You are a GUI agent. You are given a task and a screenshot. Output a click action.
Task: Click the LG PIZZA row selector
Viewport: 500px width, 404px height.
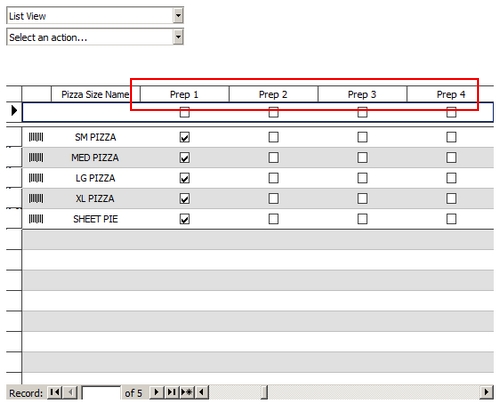(x=14, y=178)
